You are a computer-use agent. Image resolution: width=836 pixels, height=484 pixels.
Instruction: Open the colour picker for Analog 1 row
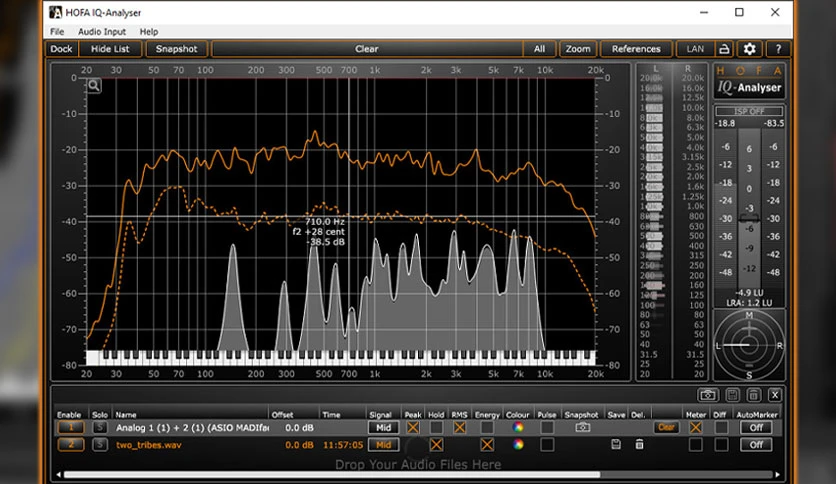[518, 427]
